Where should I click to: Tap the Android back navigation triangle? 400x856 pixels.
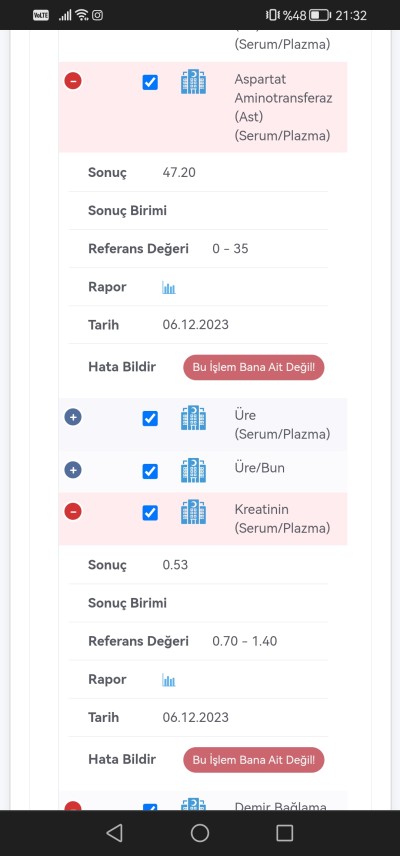114,833
